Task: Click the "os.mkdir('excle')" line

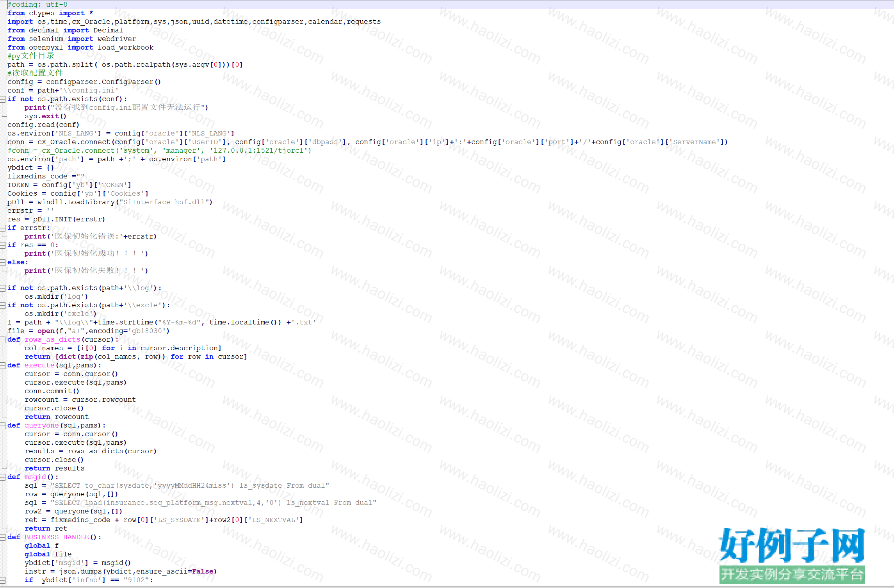Action: [x=61, y=314]
